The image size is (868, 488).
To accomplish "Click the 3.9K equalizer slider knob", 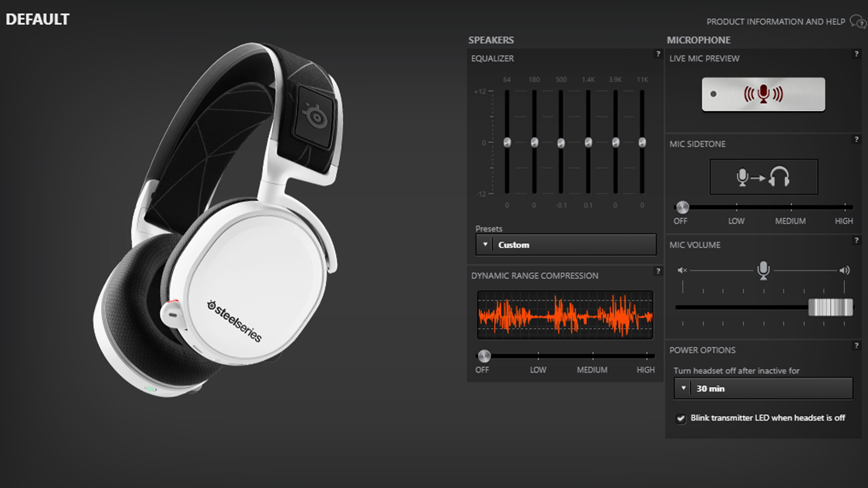I will (x=615, y=142).
